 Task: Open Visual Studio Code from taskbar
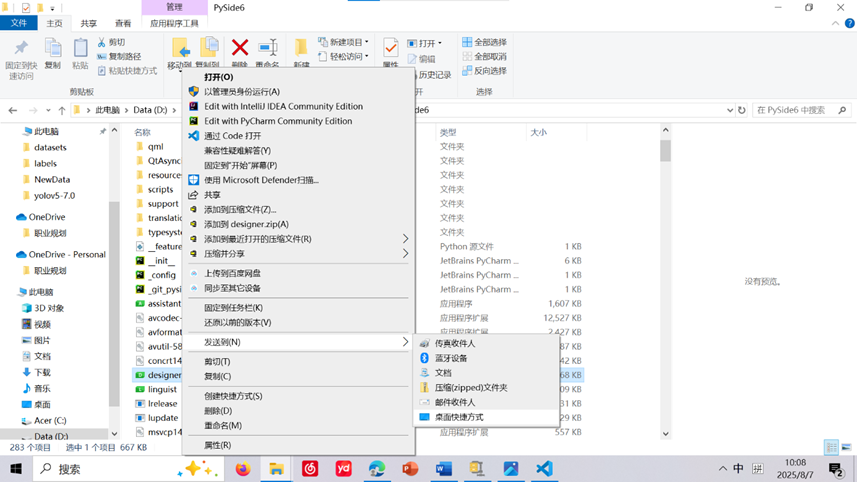click(544, 469)
